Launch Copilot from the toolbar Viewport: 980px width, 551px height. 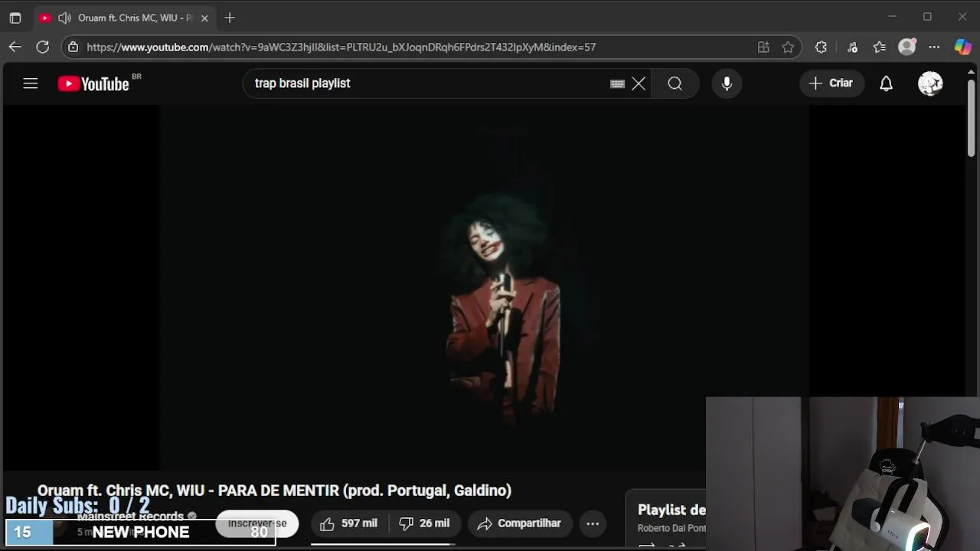(x=962, y=47)
